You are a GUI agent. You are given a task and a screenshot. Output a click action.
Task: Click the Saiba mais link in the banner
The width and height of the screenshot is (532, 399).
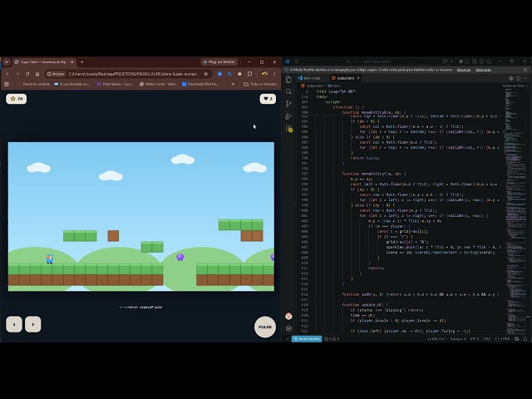[484, 70]
